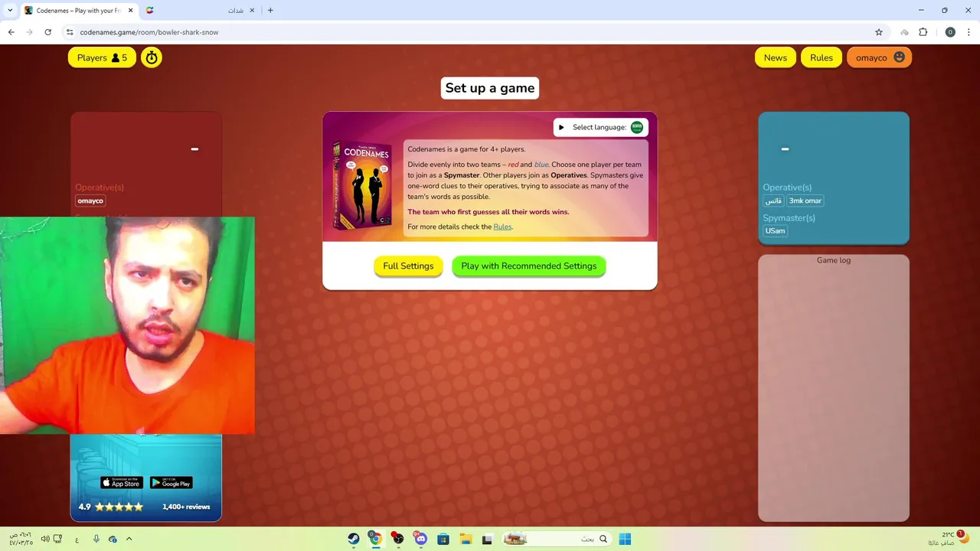Viewport: 980px width, 551px height.
Task: Open the omayco profile menu
Action: point(879,57)
